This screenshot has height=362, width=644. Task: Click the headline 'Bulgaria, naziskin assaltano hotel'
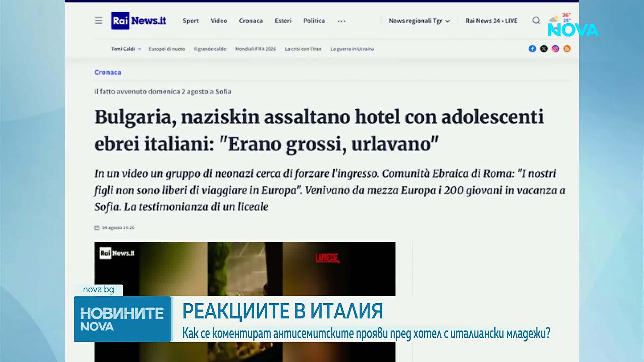pyautogui.click(x=319, y=131)
